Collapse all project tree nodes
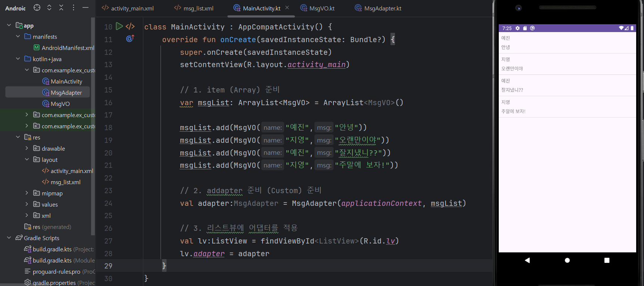The height and width of the screenshot is (286, 644). click(x=61, y=7)
